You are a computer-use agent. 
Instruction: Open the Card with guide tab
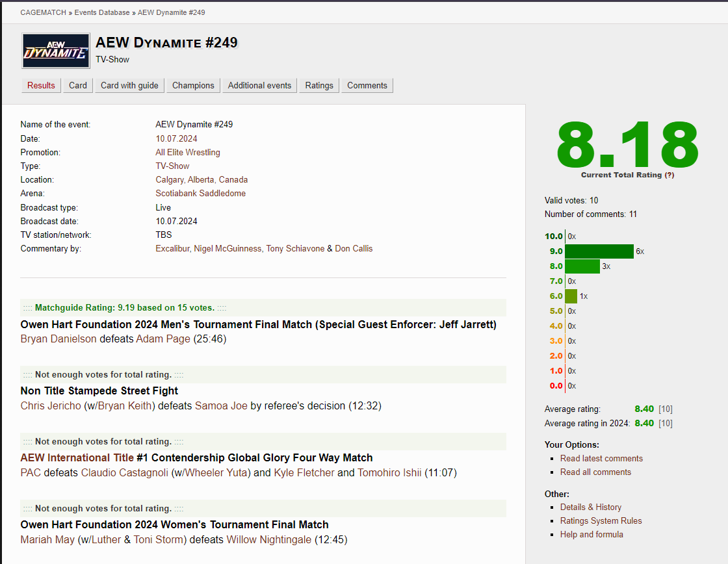[129, 85]
